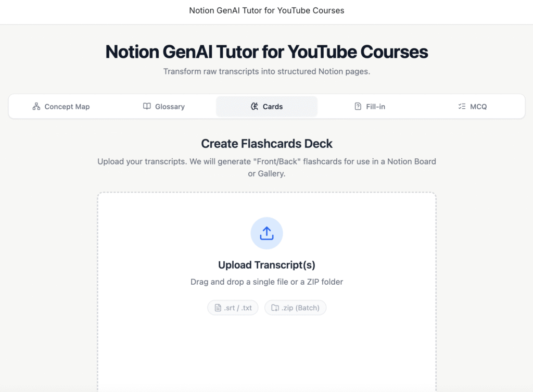Open the Glossary tab
Viewport: 533px width, 392px height.
[170, 107]
